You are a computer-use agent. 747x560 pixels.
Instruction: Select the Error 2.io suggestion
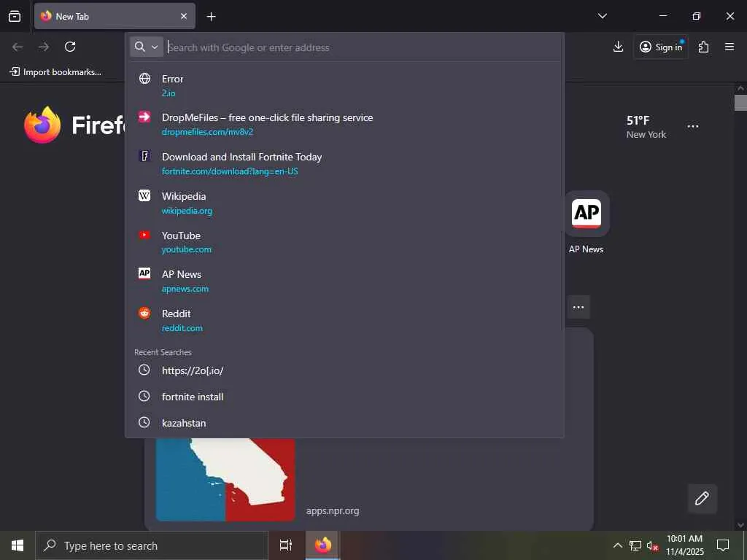click(x=344, y=85)
